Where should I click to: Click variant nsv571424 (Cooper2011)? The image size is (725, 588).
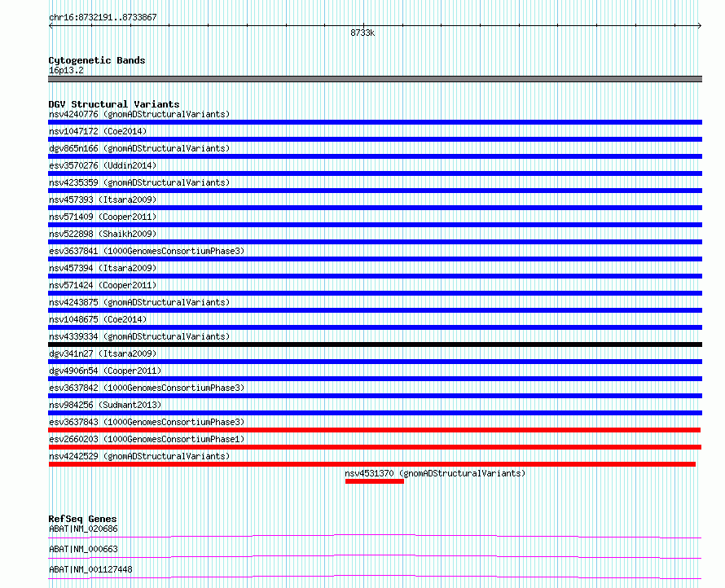[x=103, y=285]
